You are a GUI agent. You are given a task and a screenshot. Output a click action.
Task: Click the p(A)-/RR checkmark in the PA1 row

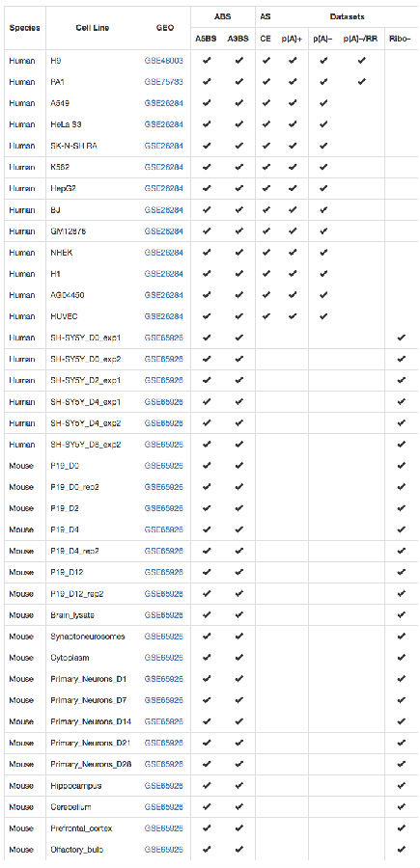[361, 82]
